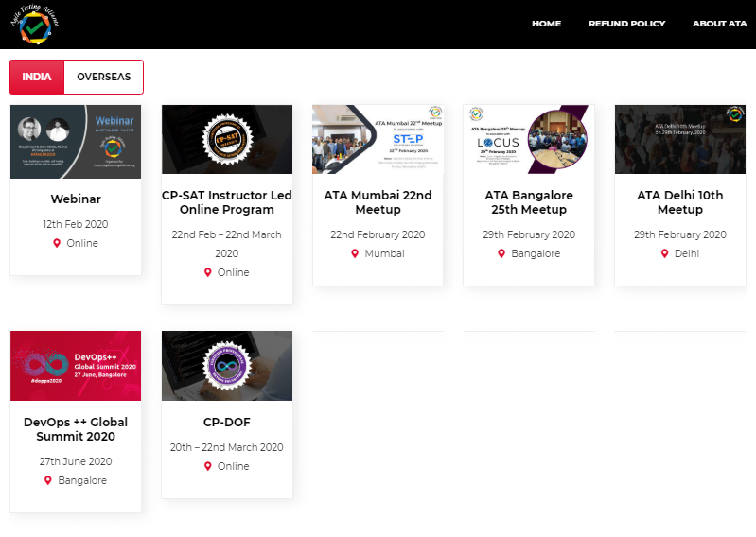Image resolution: width=756 pixels, height=537 pixels.
Task: Click the date 22nd Feb – 22nd March 2020
Action: pos(226,244)
